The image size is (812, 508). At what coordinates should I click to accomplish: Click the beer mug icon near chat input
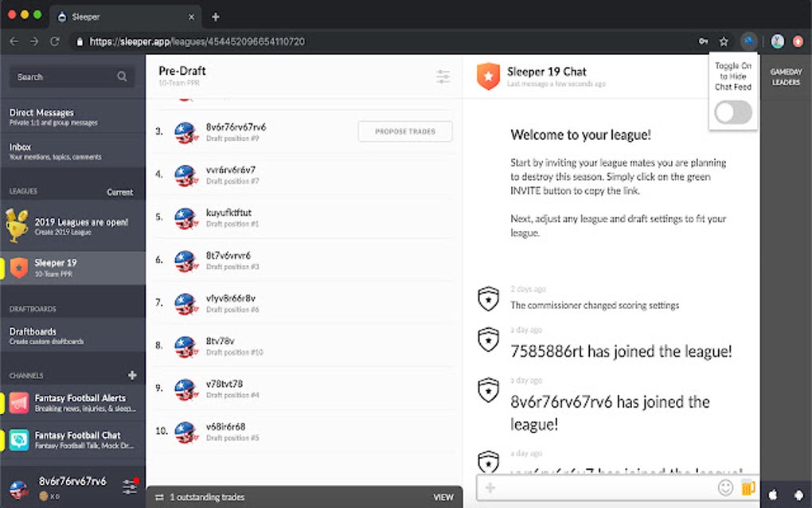coord(747,487)
